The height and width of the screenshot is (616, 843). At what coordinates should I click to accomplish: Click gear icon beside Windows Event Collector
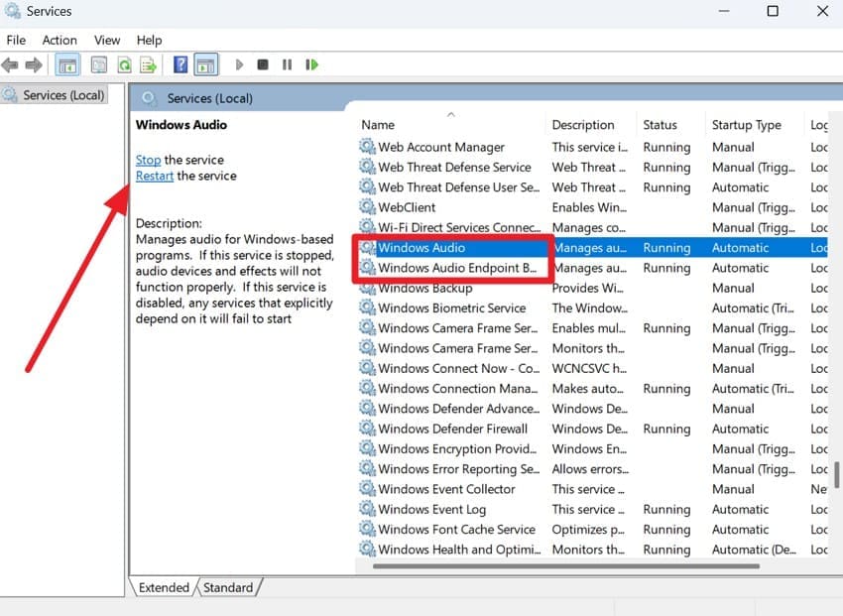[367, 488]
